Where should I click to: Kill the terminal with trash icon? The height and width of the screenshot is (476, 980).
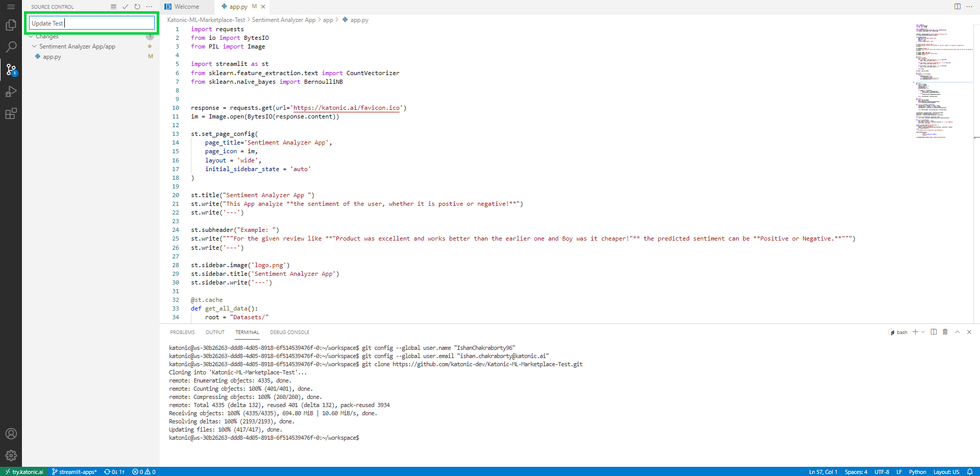point(945,332)
